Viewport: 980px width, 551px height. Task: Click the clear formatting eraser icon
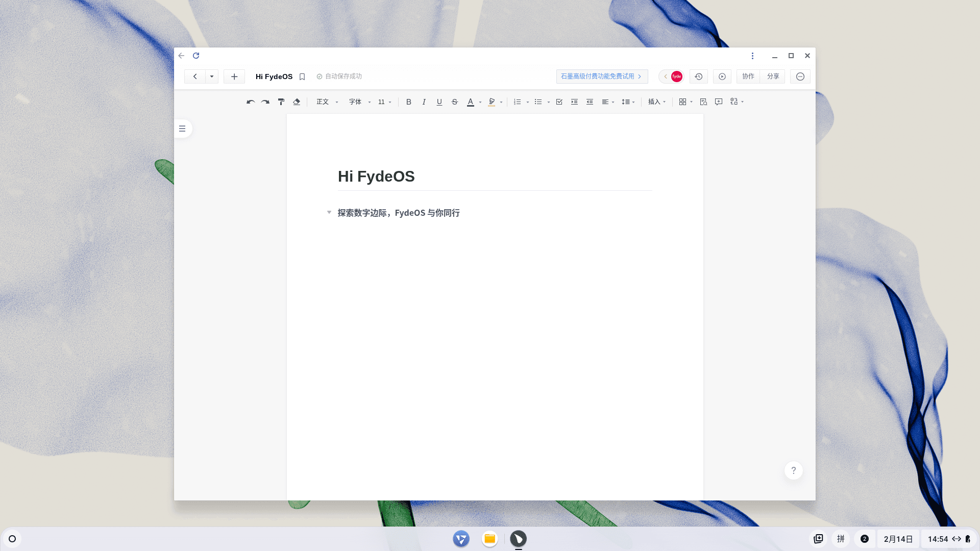tap(297, 102)
